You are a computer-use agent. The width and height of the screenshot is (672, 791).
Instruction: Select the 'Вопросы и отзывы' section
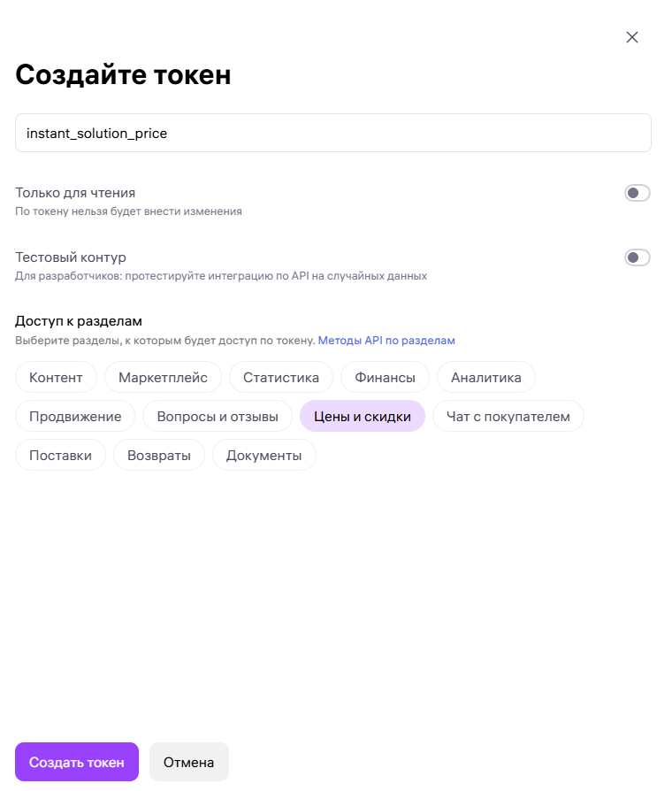coord(218,416)
